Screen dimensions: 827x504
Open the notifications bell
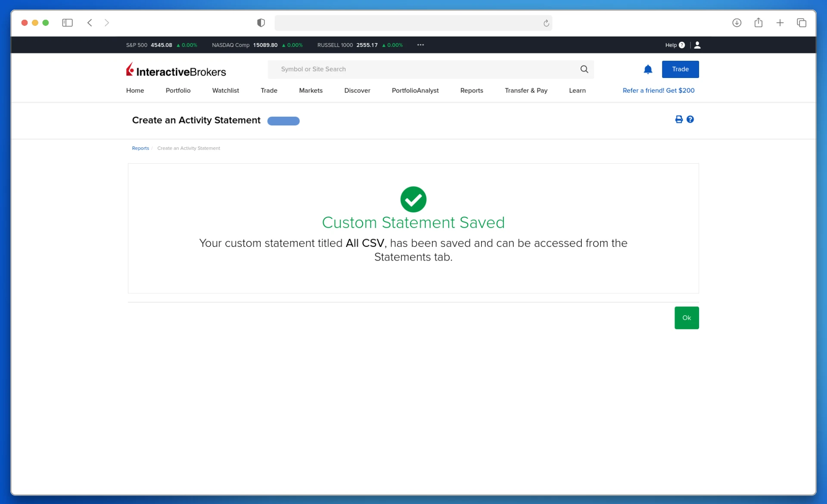point(648,69)
